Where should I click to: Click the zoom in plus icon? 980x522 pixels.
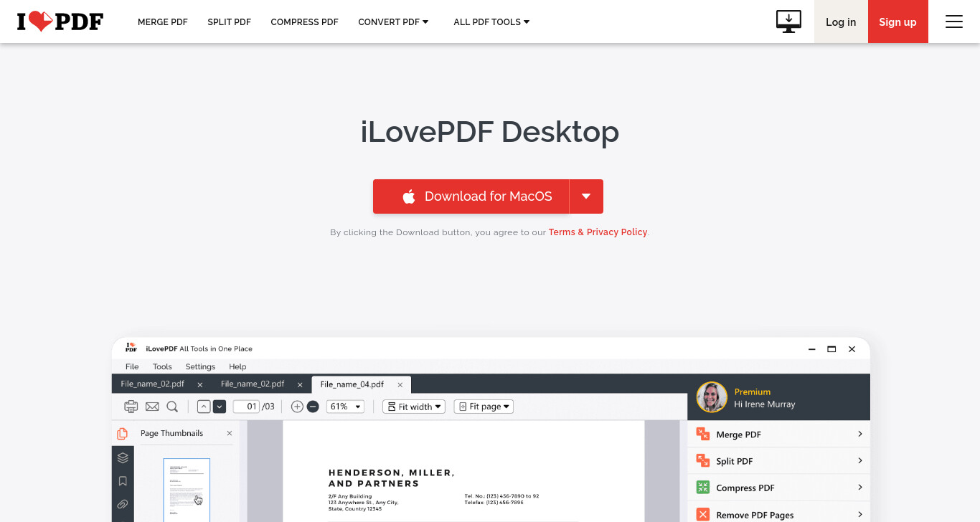pos(297,407)
